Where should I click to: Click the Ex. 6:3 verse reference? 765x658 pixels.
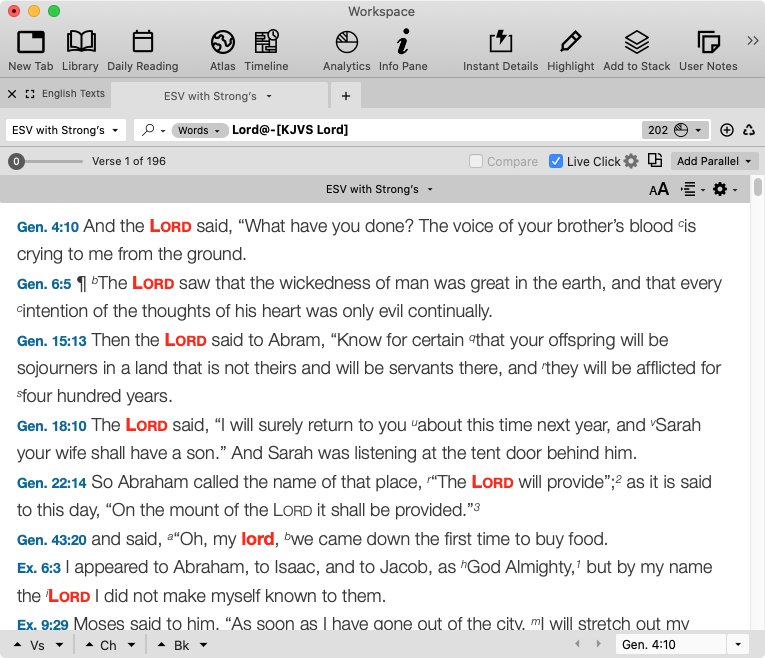[x=38, y=568]
